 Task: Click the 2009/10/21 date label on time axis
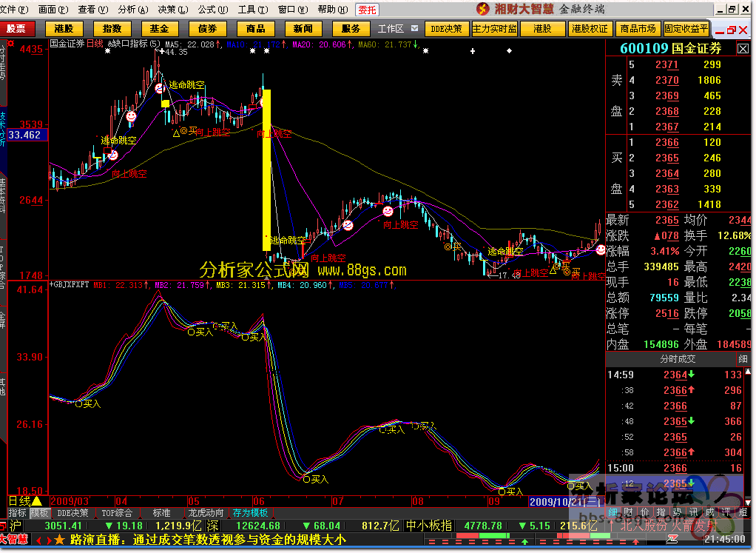(564, 502)
